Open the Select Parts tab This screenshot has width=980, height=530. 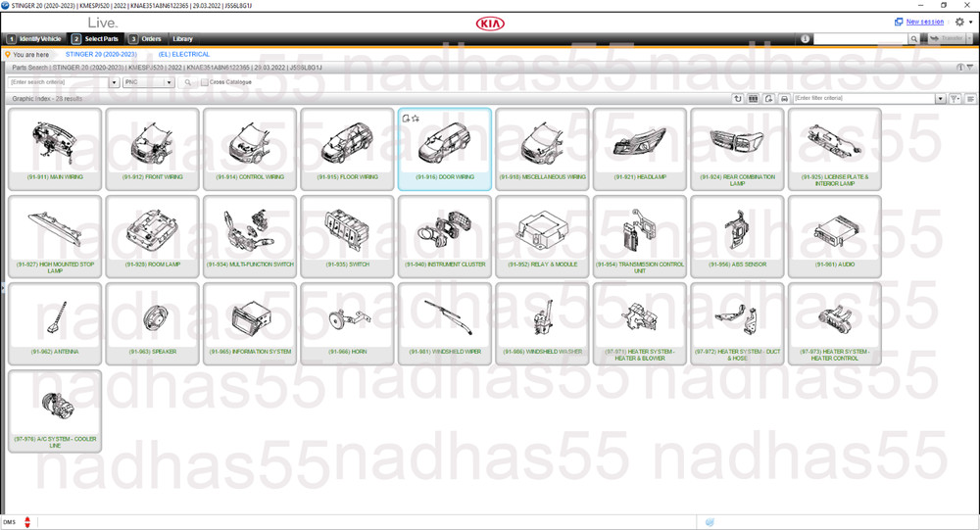(x=95, y=39)
